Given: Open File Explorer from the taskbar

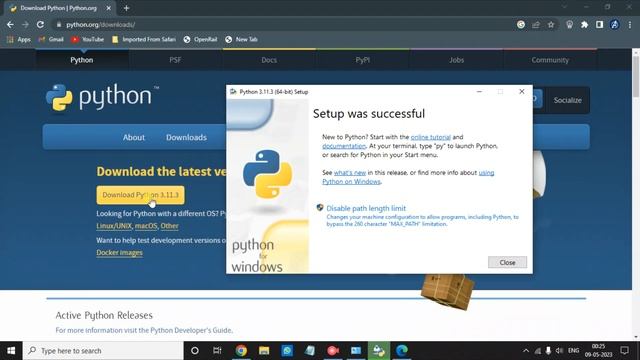Looking at the screenshot, I should click(x=264, y=351).
